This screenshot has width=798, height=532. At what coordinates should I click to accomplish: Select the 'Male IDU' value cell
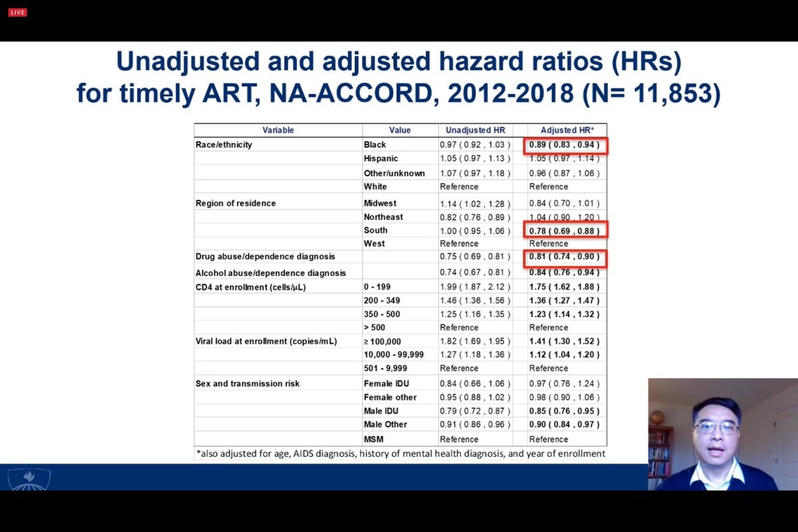[x=382, y=411]
